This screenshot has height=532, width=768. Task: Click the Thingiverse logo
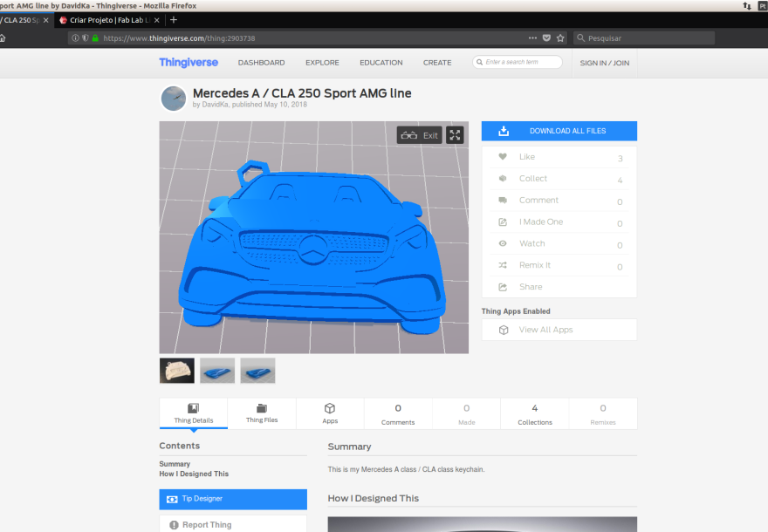[x=189, y=63]
